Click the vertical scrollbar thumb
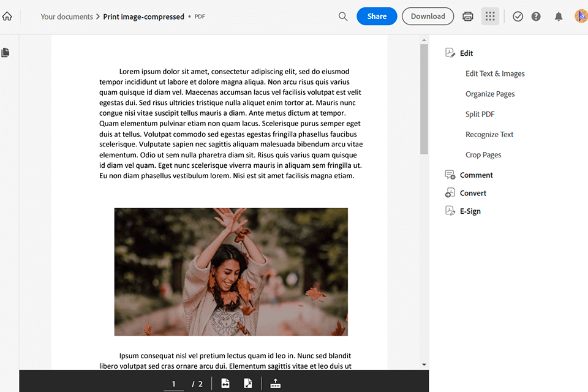Viewport: 588px width, 392px height. 424,99
